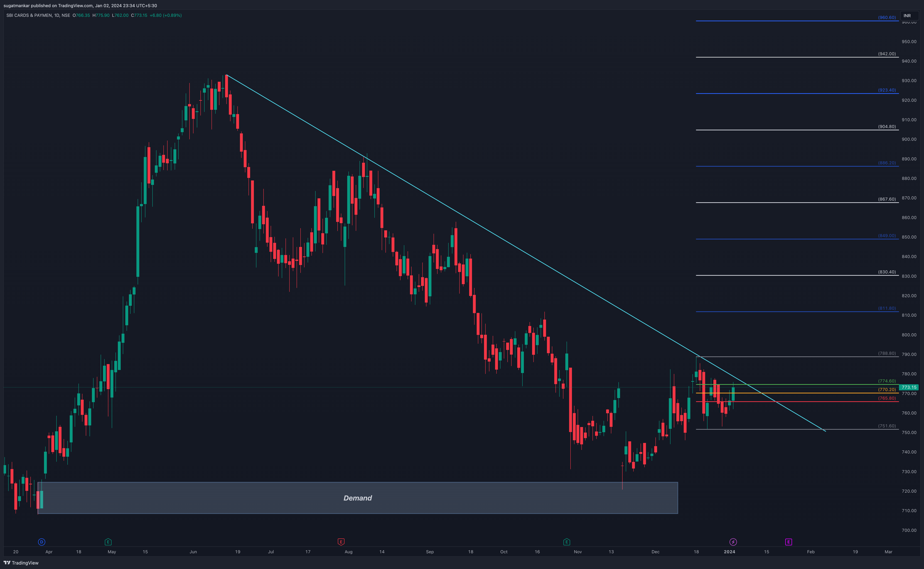Open the red earnings marker before Aug
Screen dimensions: 924x569
click(341, 542)
